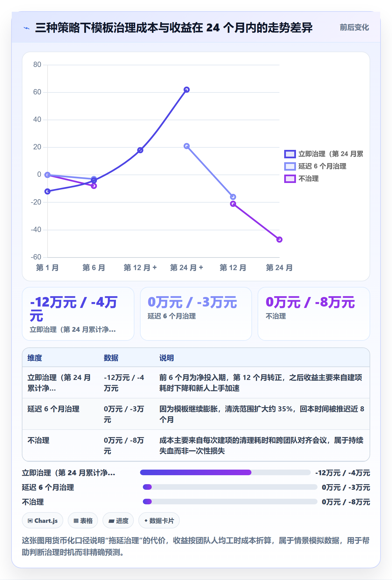This screenshot has width=392, height=580.
Task: Click the 前后变化 label in the header
Action: (354, 27)
